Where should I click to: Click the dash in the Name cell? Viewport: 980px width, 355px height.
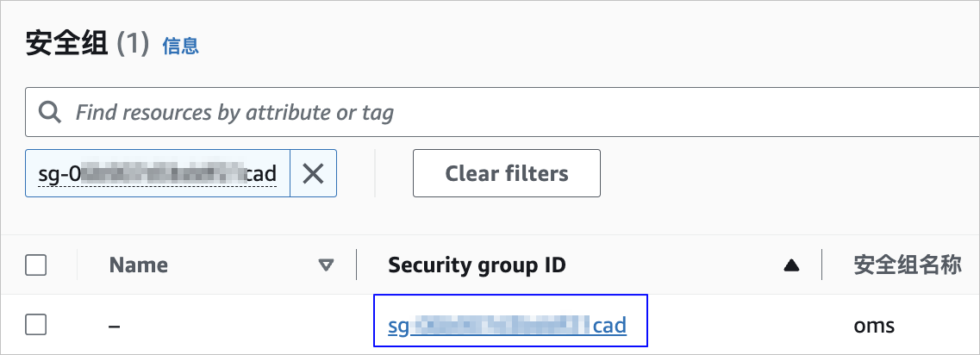tap(115, 326)
